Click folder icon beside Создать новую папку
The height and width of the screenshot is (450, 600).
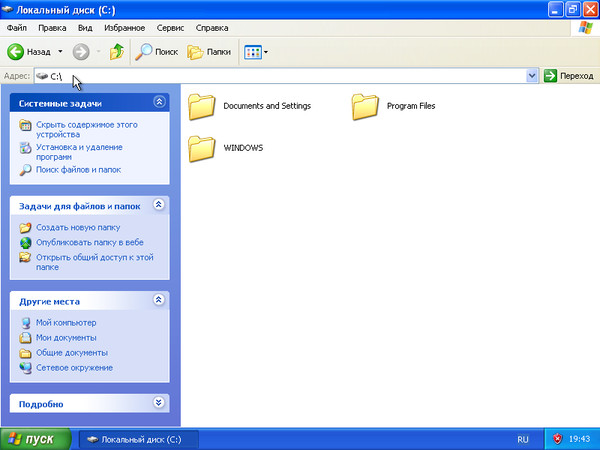pyautogui.click(x=25, y=228)
